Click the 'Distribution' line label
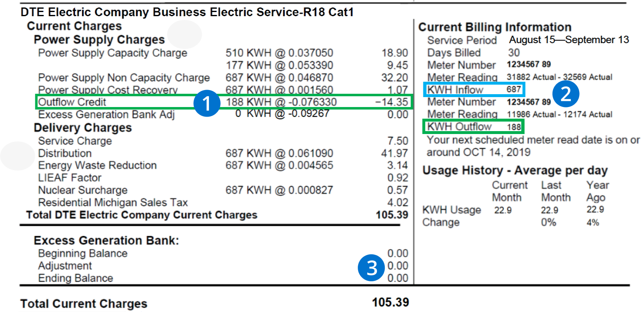This screenshot has width=644, height=312. 65,154
